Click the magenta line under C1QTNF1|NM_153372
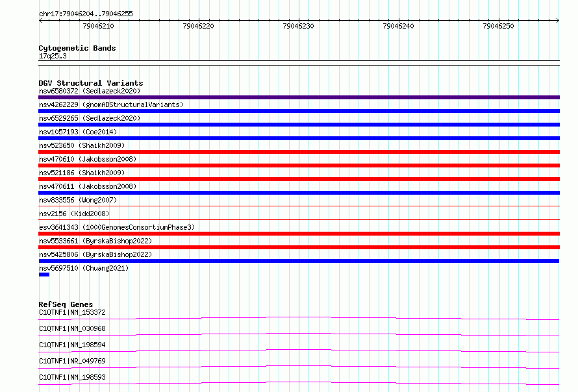The height and width of the screenshot is (392, 578). point(299,318)
